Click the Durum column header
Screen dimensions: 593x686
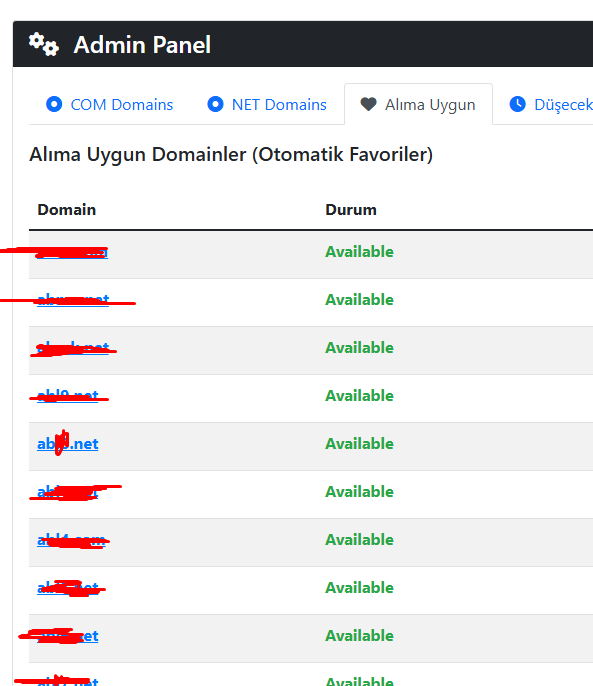(x=351, y=210)
